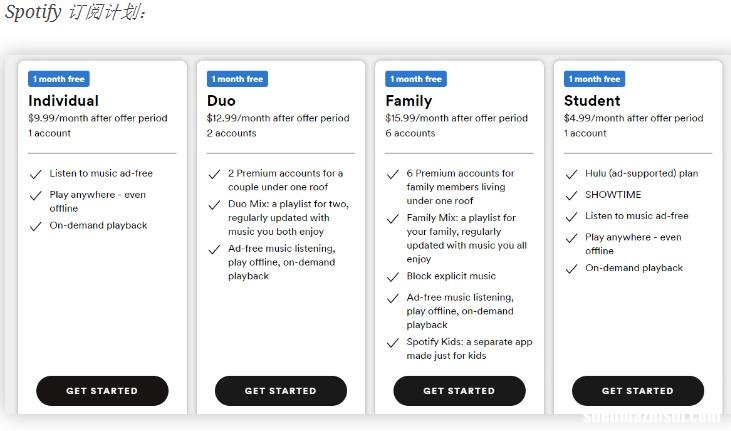Click the Student plan 1 month free badge
731x431 pixels.
[594, 79]
